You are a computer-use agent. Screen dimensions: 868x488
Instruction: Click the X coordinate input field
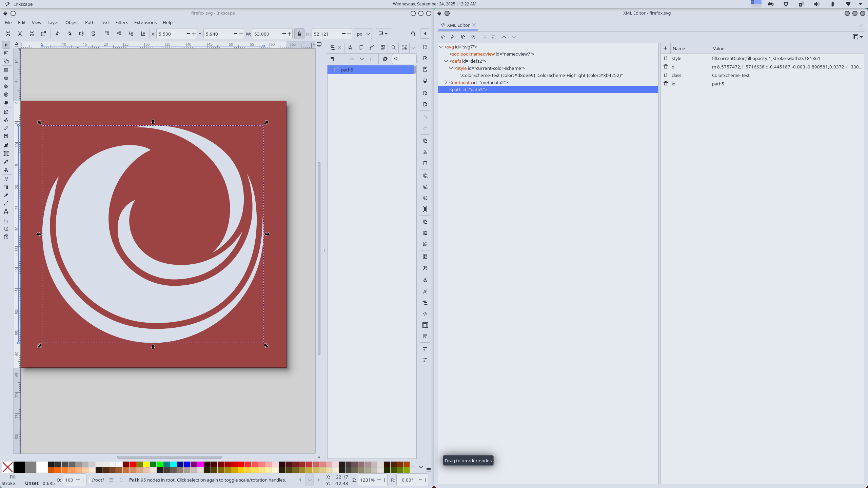[x=171, y=34]
